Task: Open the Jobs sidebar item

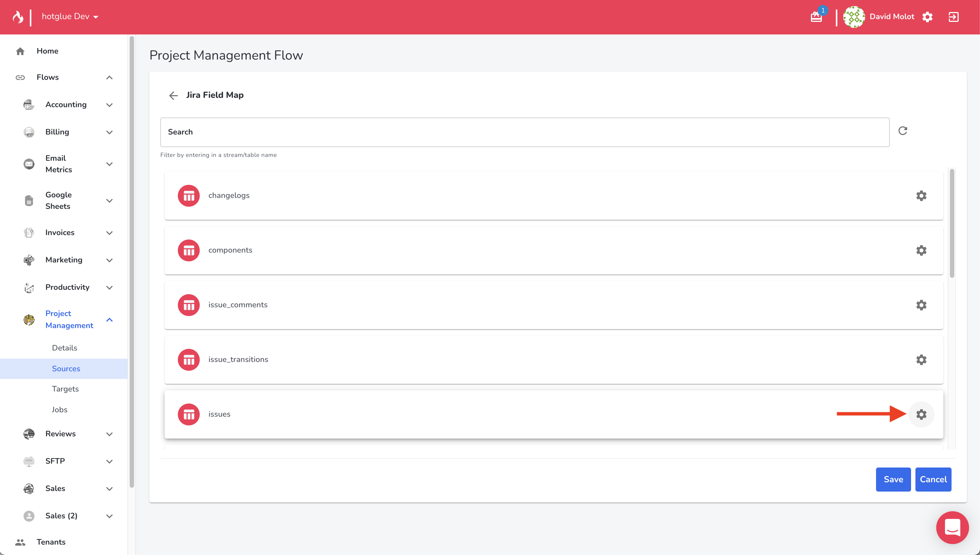Action: 59,409
